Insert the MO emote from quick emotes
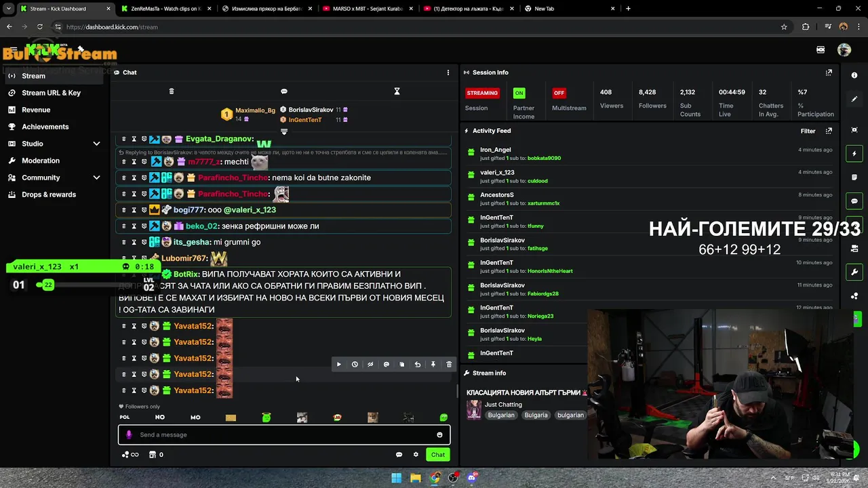 (195, 418)
